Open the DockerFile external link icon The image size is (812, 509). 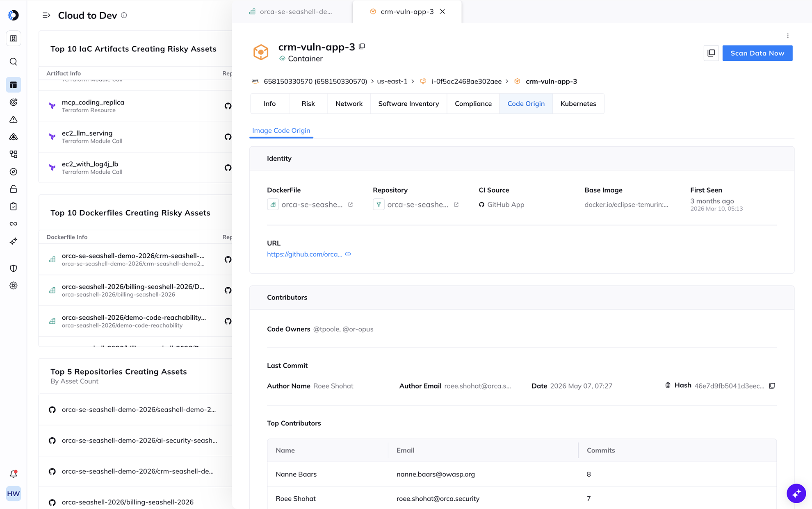(350, 205)
